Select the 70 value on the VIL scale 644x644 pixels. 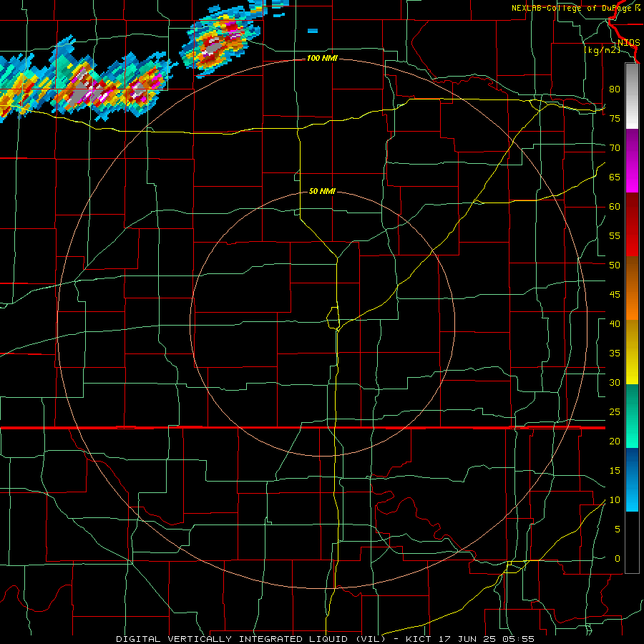pos(615,148)
